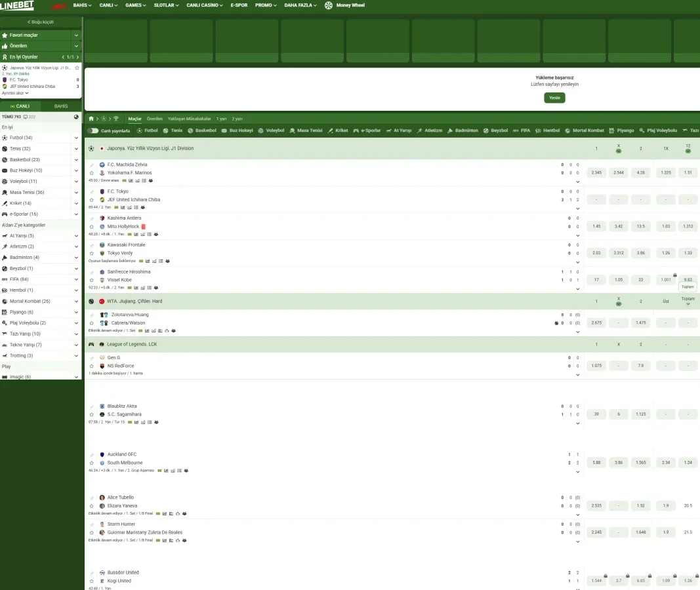Viewport: 700px width, 590px height.
Task: Click Japonya J1 Division league header
Action: point(150,149)
